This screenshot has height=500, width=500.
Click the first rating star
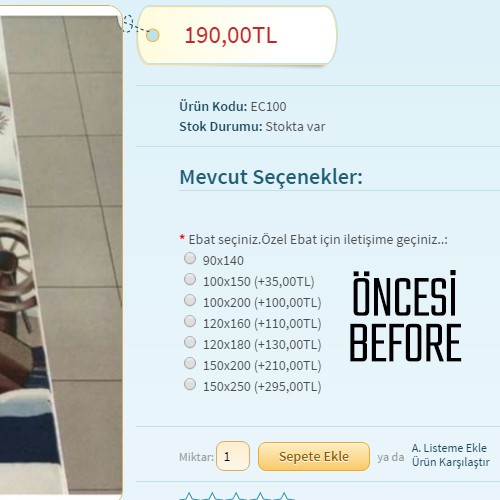189,496
